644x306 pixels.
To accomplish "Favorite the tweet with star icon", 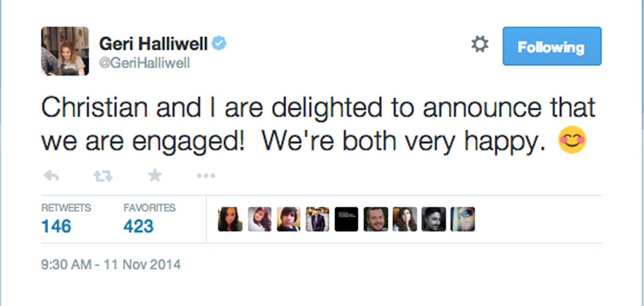I will [x=155, y=175].
